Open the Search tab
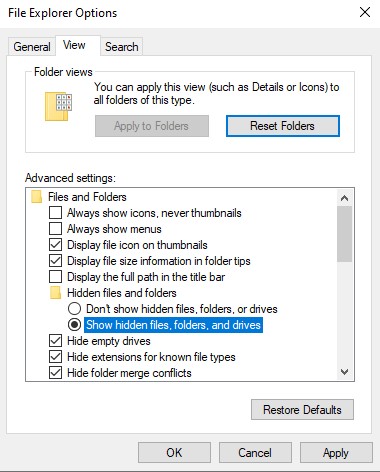The image size is (380, 472). tap(122, 47)
